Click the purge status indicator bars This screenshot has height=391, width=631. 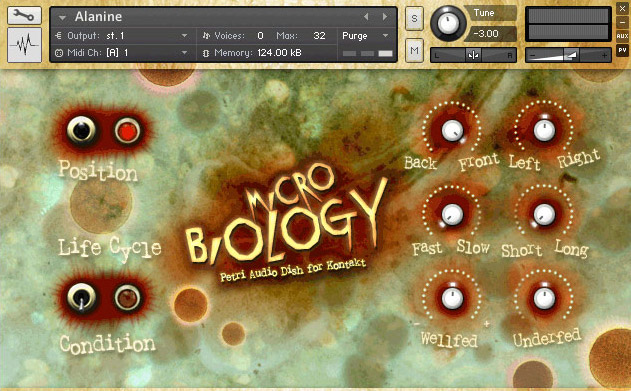click(x=367, y=53)
